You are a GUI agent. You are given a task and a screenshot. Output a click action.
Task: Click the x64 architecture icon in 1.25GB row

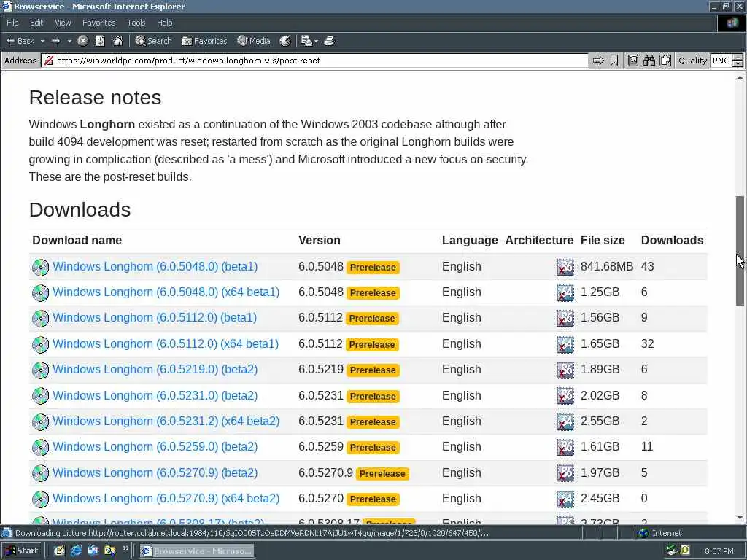565,293
